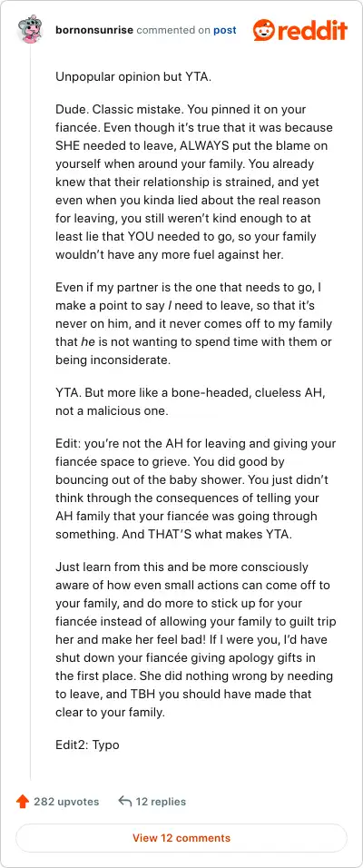Click the "282 upvotes" count
Image resolution: width=363 pixels, height=868 pixels.
point(66,801)
